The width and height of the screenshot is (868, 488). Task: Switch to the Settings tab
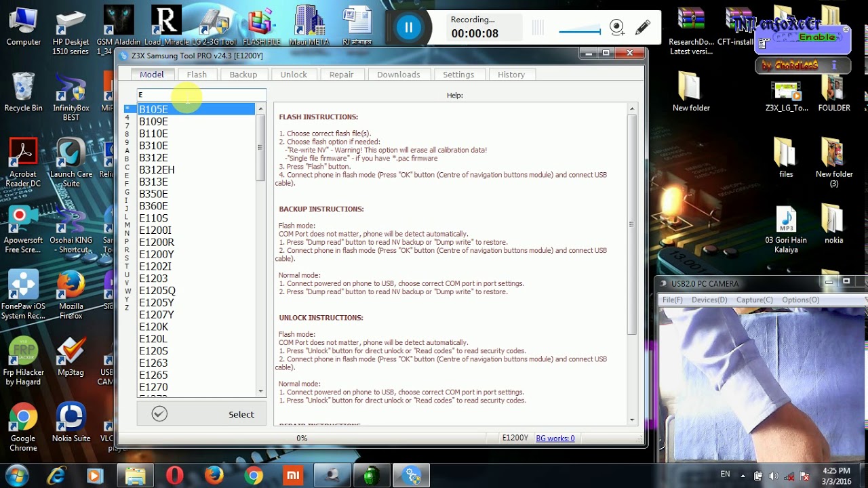[x=458, y=75]
